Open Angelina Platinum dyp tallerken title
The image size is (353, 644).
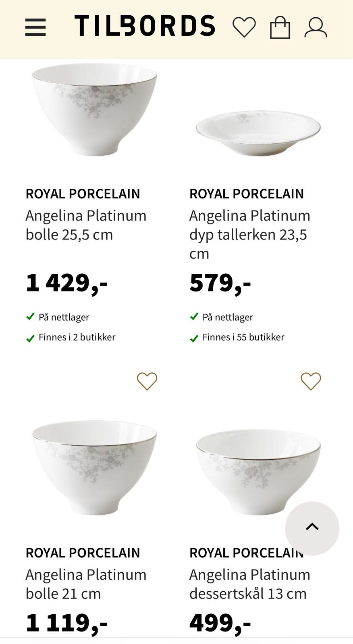250,234
